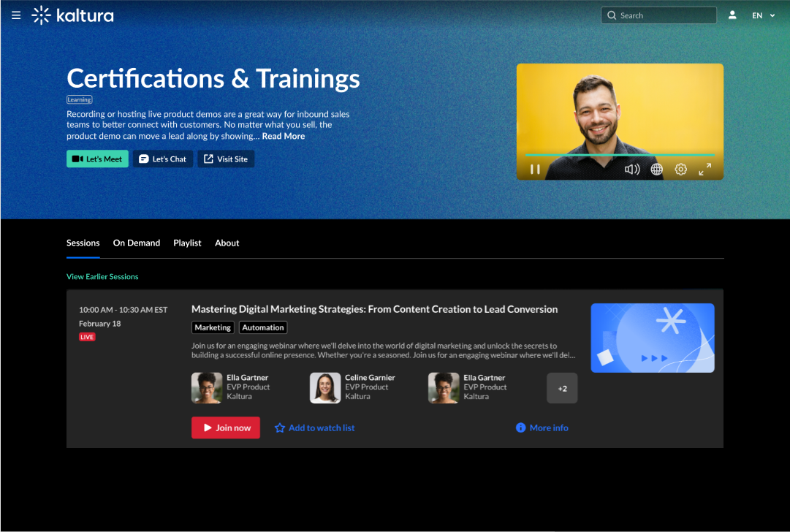Viewport: 790px width, 532px height.
Task: Click the Learning tag badge
Action: pyautogui.click(x=80, y=99)
